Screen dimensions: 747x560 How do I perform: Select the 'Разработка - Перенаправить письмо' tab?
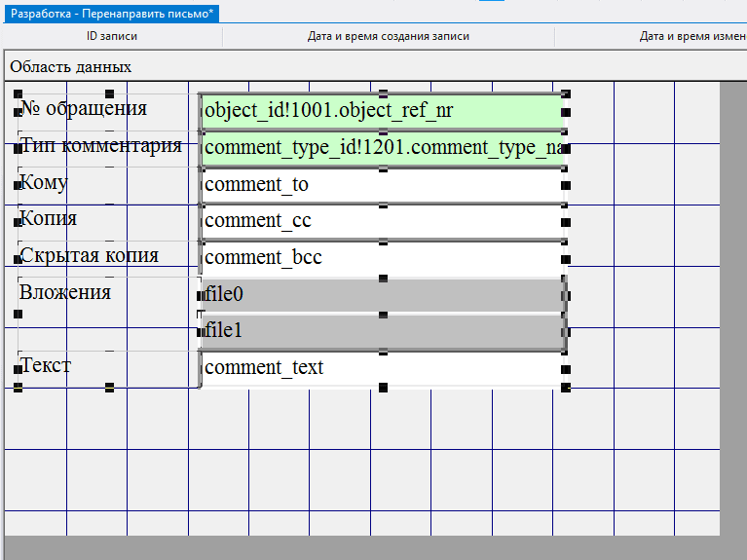(112, 14)
